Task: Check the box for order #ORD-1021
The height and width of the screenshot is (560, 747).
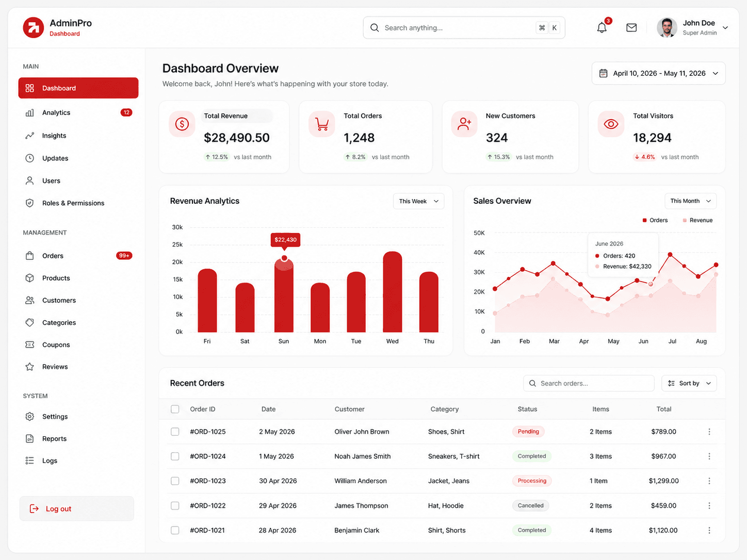Action: [x=175, y=530]
